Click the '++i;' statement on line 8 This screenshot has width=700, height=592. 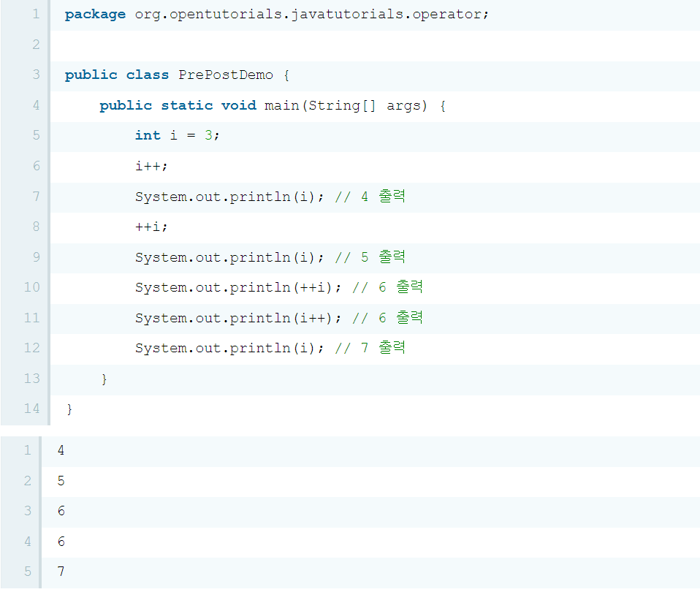coord(151,227)
